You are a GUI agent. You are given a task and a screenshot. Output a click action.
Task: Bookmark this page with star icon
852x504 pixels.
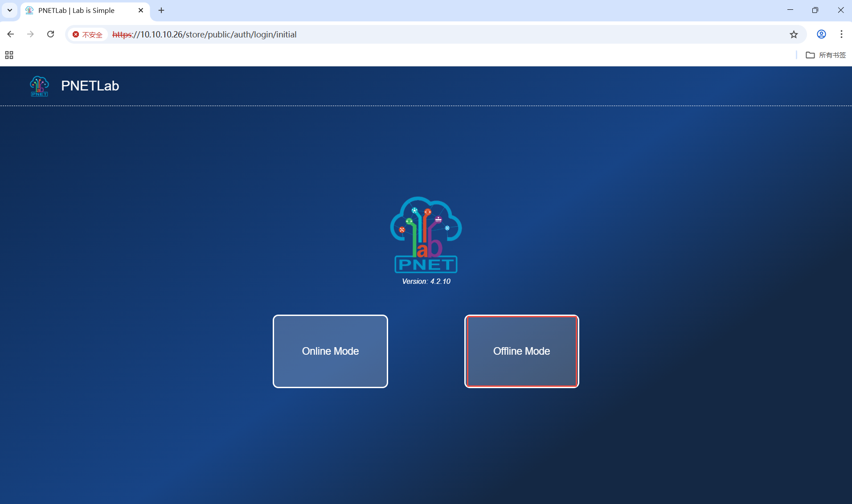(794, 34)
